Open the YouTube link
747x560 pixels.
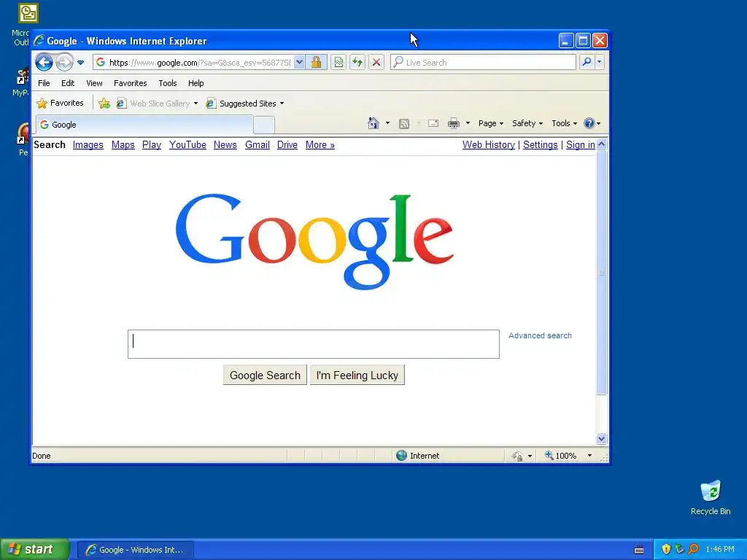pyautogui.click(x=187, y=145)
